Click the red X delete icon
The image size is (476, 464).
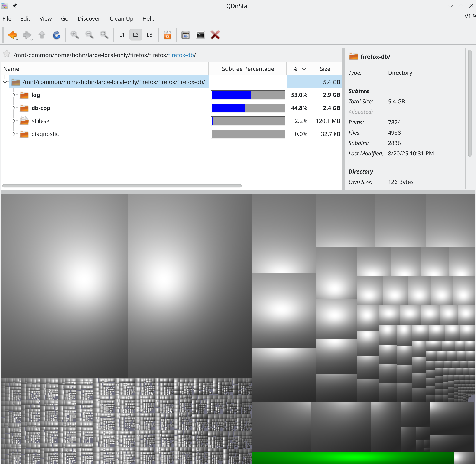click(215, 35)
